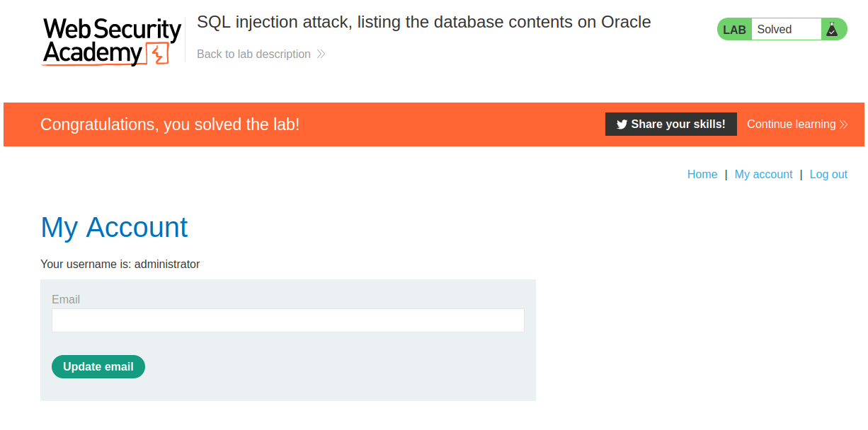The width and height of the screenshot is (868, 430).
Task: Click the My Account heading
Action: [x=114, y=228]
